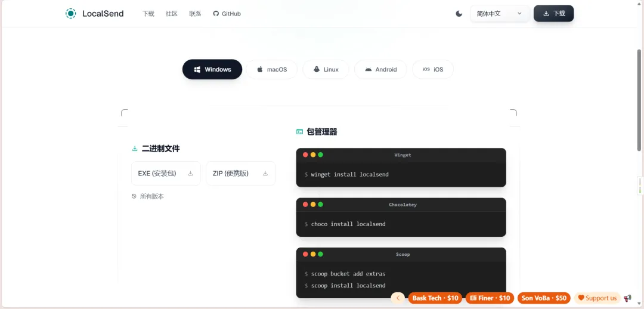Click the winget install localsend command
The width and height of the screenshot is (644, 309).
pos(350,174)
